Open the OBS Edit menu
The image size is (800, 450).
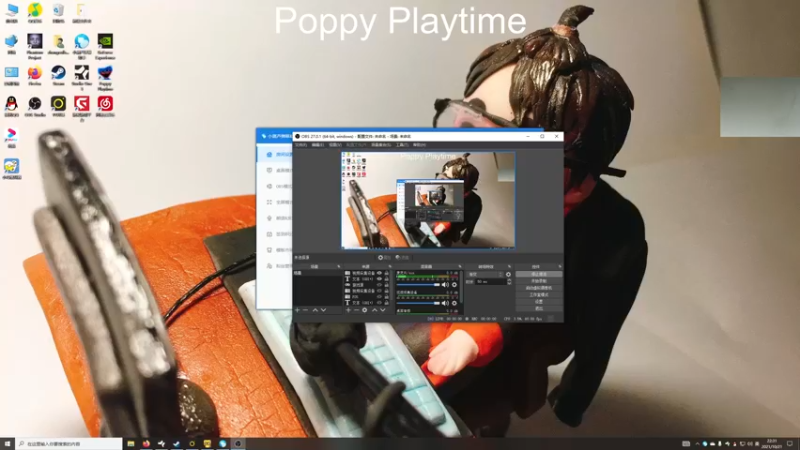[x=318, y=145]
